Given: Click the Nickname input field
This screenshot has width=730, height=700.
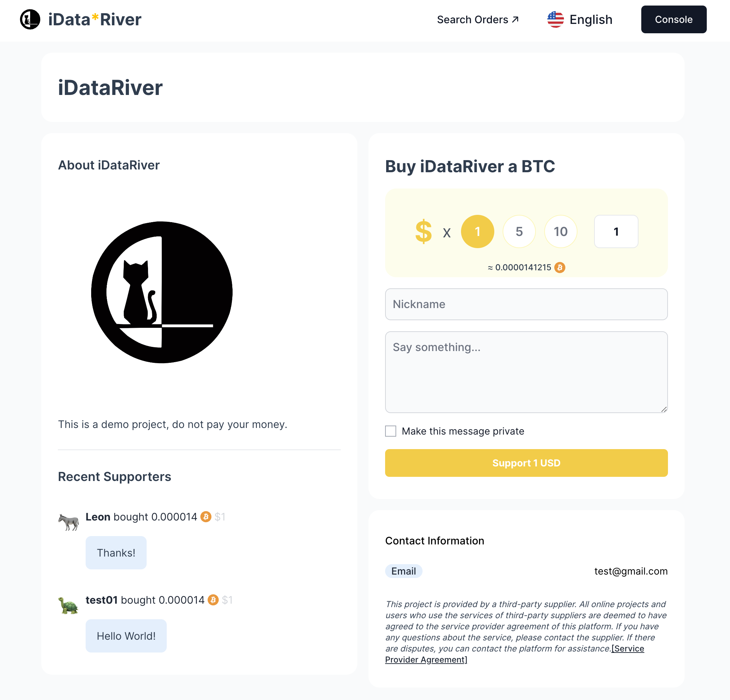Looking at the screenshot, I should click(x=527, y=304).
